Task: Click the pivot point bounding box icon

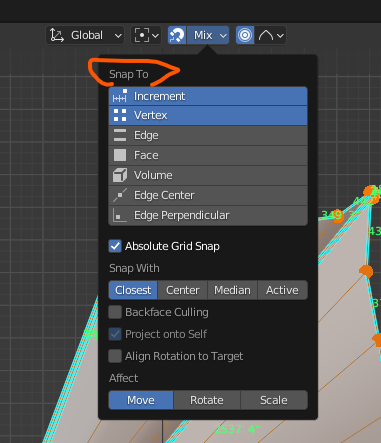Action: point(142,35)
